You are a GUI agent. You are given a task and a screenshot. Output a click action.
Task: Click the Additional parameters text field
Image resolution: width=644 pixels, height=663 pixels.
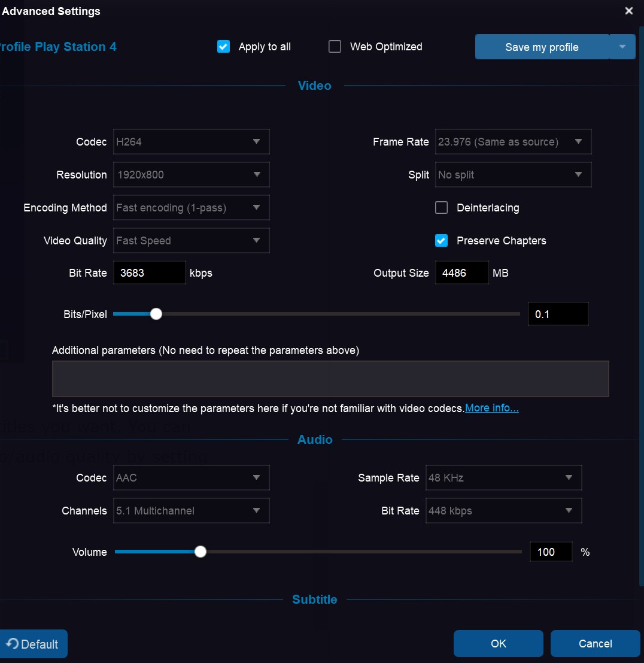pos(330,379)
